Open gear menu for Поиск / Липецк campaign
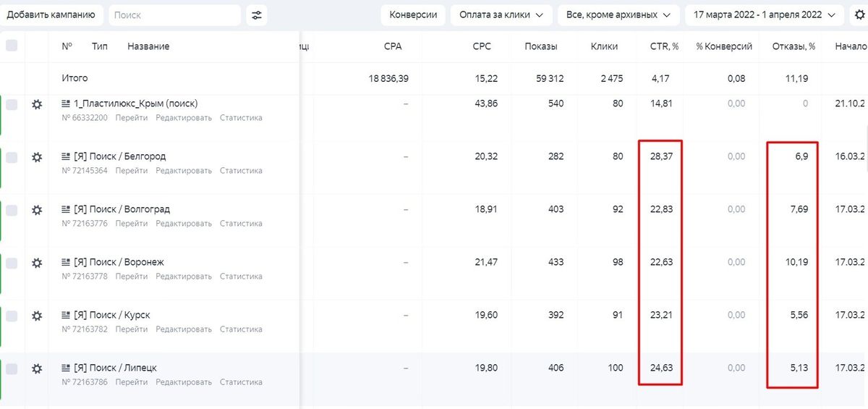The image size is (868, 409). 37,368
